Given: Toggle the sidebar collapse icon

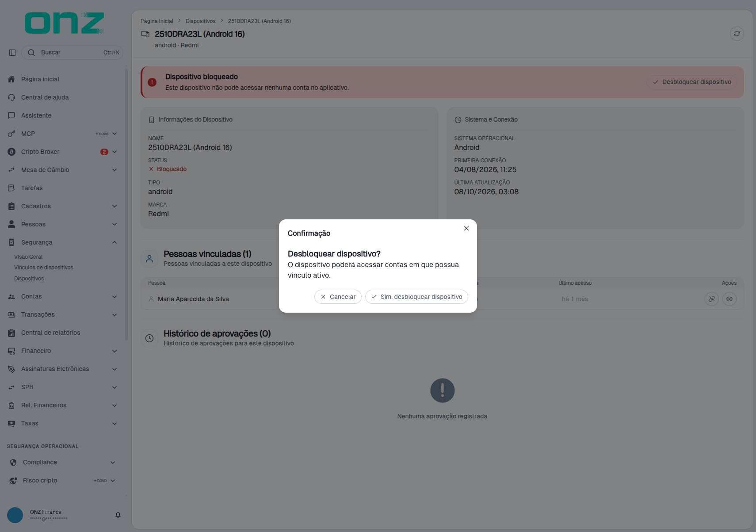Looking at the screenshot, I should click(12, 53).
